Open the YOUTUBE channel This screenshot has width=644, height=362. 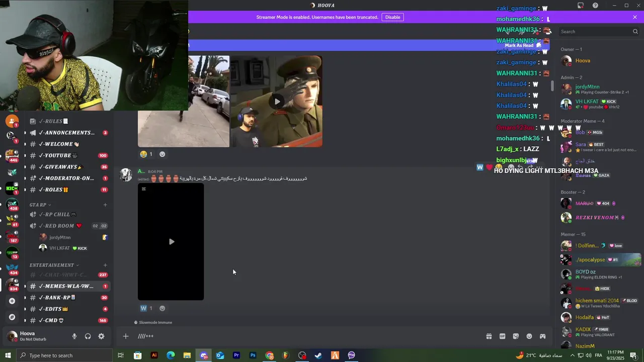[x=68, y=155]
